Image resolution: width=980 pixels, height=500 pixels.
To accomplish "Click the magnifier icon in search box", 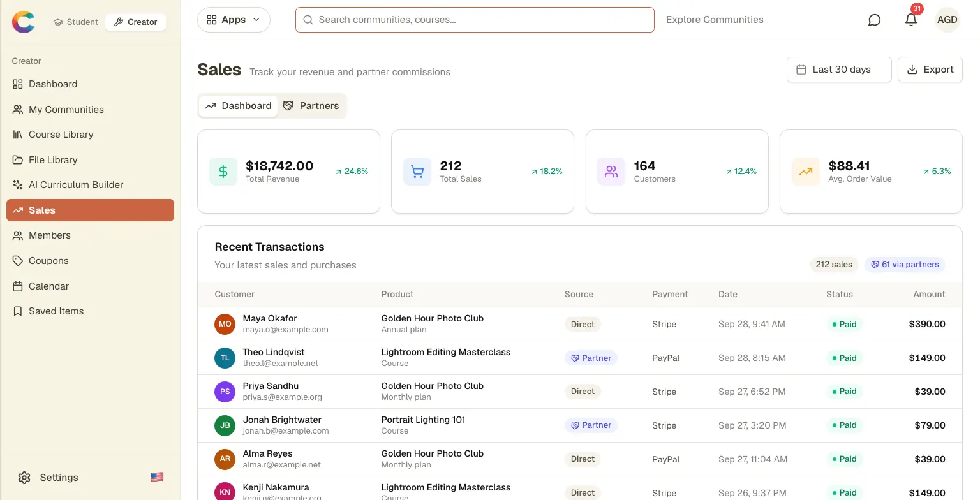I will [308, 20].
